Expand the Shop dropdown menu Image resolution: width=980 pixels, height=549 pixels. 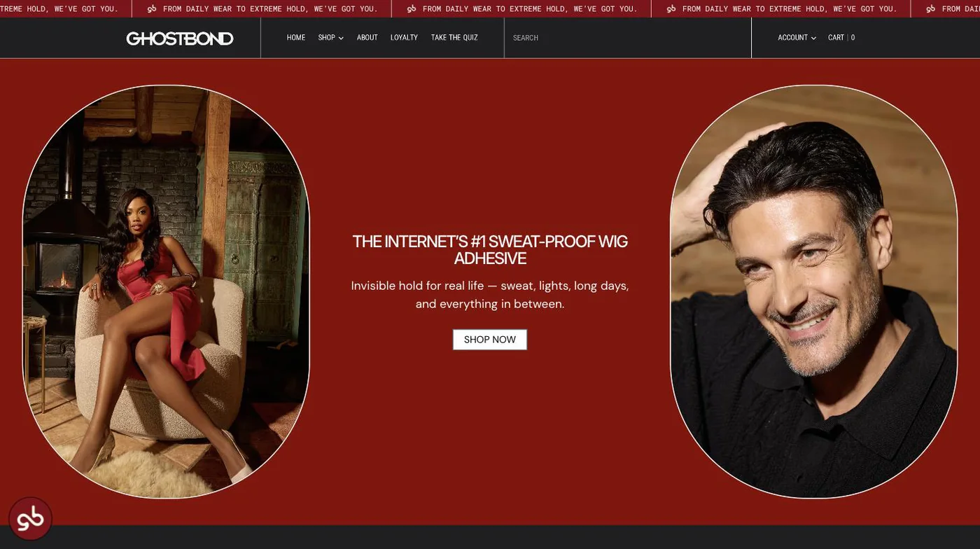330,38
